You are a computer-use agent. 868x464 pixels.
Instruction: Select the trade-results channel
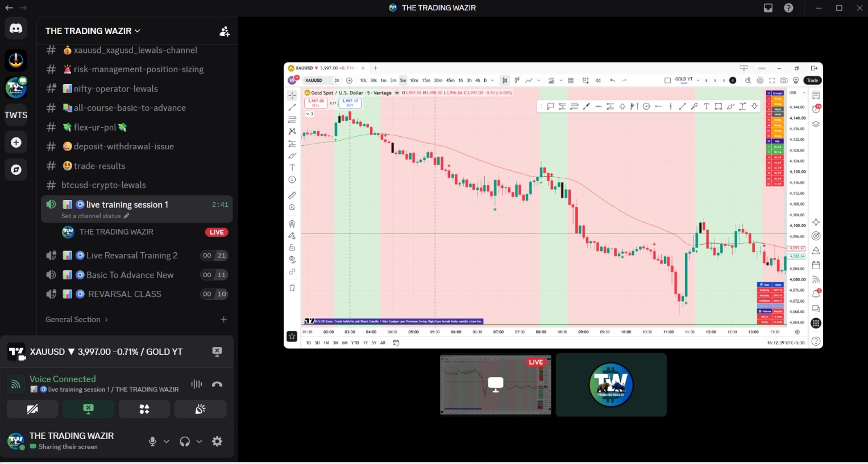(137, 166)
